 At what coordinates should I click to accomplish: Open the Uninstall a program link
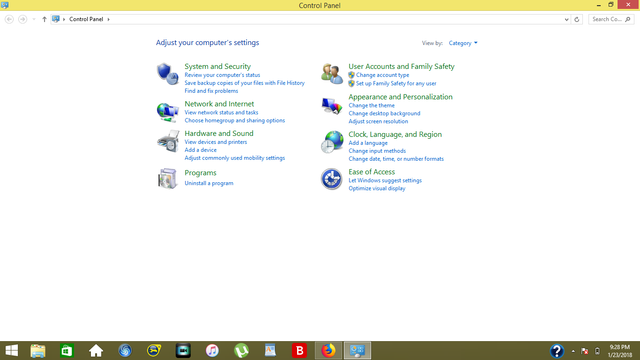209,183
